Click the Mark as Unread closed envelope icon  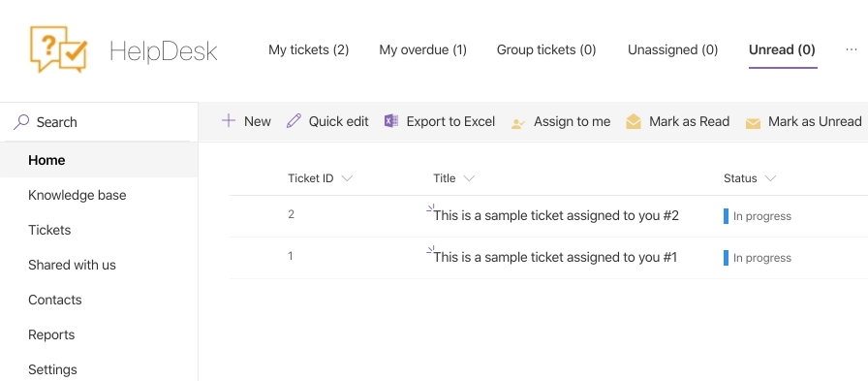click(753, 123)
